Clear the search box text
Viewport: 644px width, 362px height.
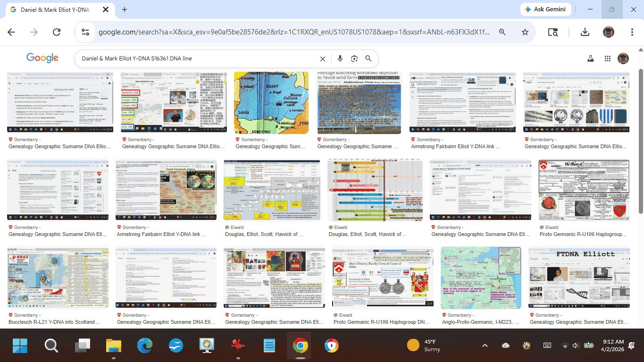click(323, 59)
